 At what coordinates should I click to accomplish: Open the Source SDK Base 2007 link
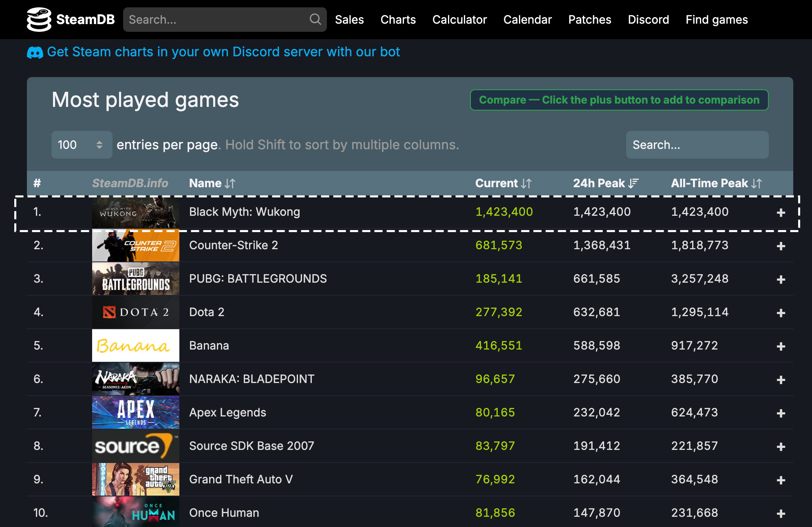[252, 446]
